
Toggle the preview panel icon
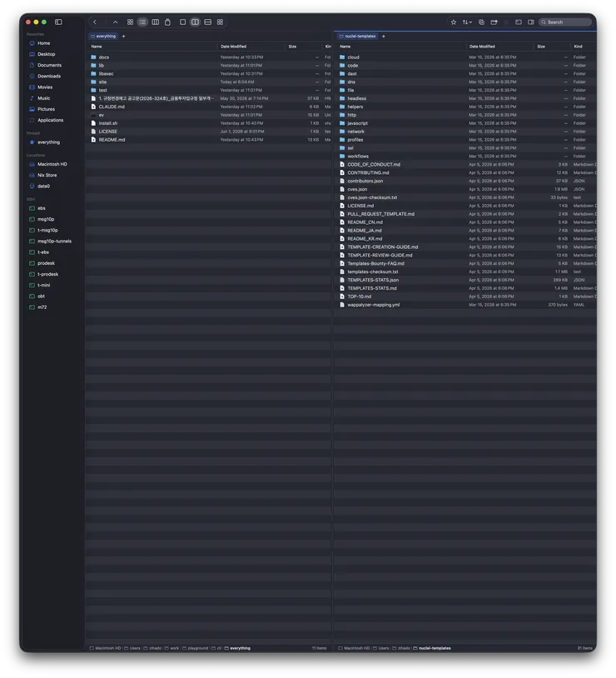click(531, 22)
